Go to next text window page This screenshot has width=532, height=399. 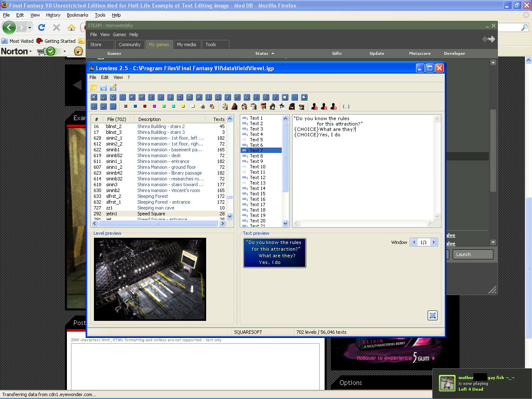[434, 242]
